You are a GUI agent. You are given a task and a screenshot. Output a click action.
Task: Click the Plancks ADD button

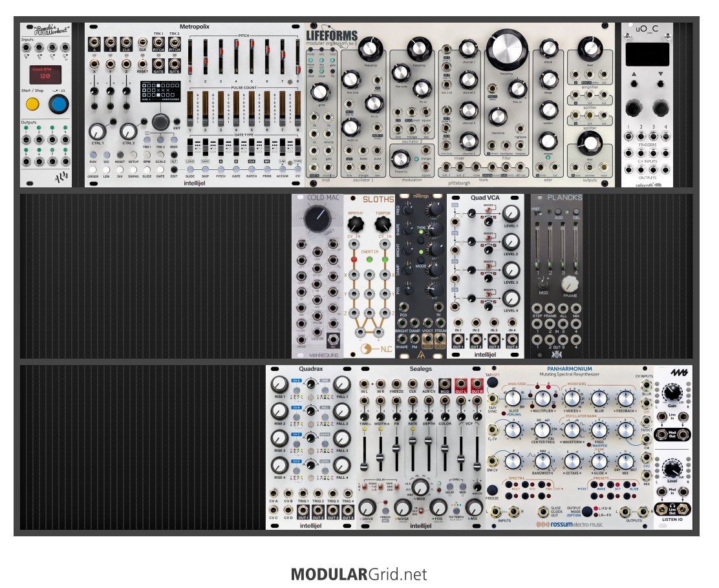point(559,211)
